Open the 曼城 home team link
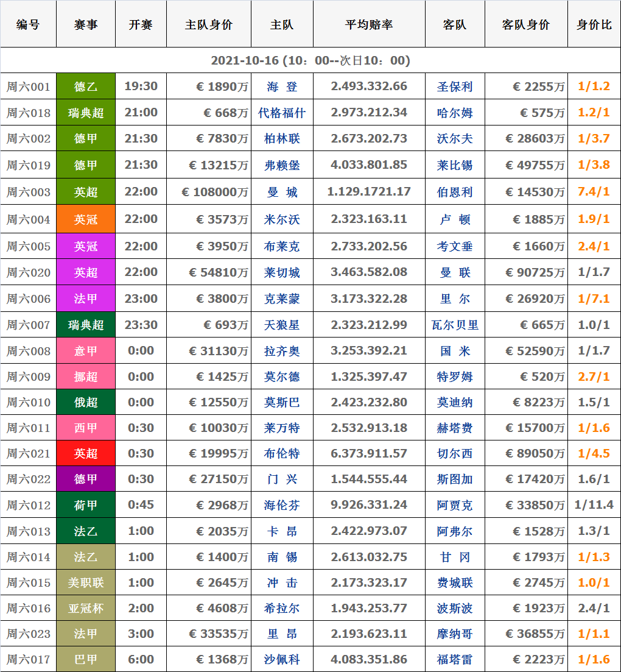 pos(282,193)
